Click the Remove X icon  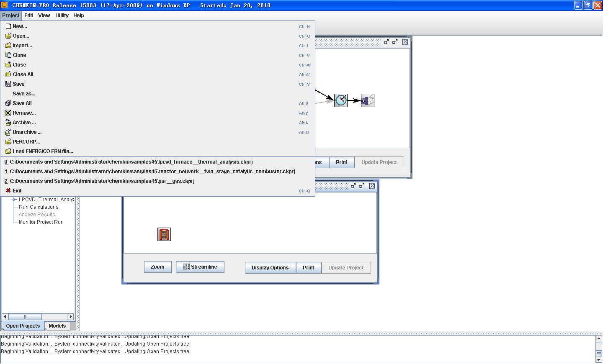click(8, 113)
